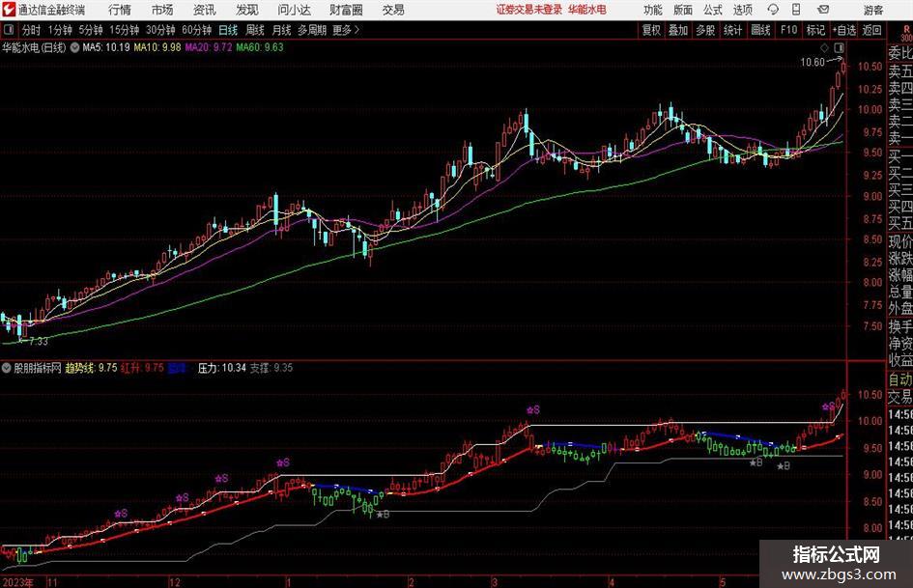
Task: Select the 月线 monthly chart tab
Action: [282, 30]
